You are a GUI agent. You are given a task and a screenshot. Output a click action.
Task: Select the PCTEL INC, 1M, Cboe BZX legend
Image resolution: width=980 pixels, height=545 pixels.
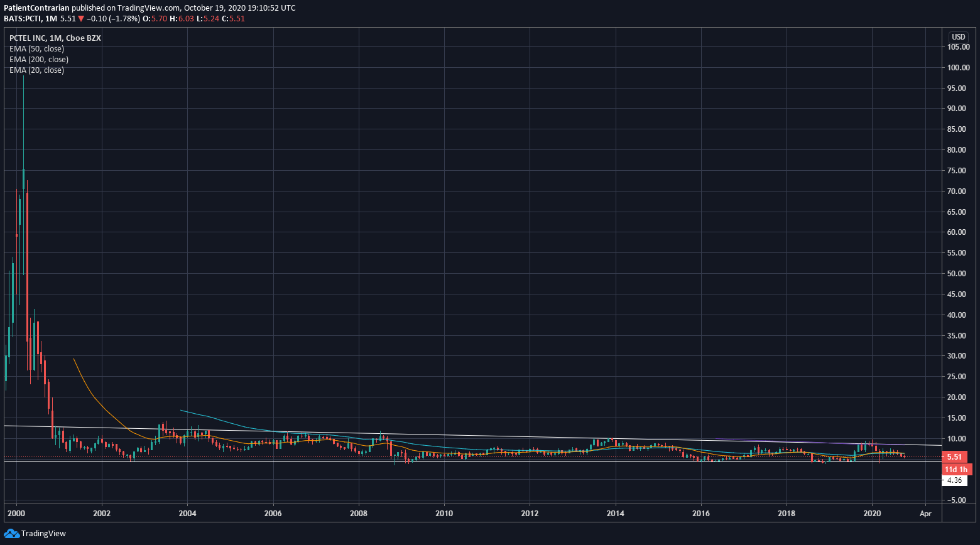click(55, 38)
